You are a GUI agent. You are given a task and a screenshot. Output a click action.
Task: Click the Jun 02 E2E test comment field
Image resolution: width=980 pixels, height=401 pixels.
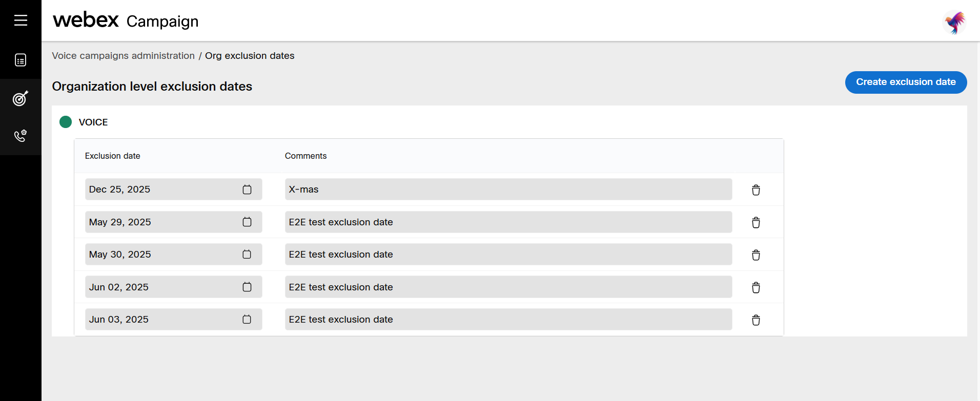pos(508,287)
